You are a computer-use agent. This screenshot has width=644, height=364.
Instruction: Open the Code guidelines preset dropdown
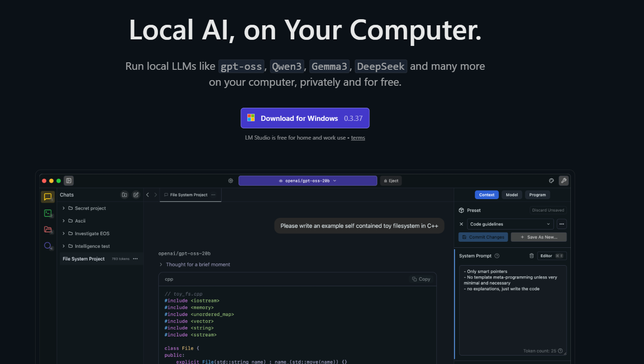point(510,224)
